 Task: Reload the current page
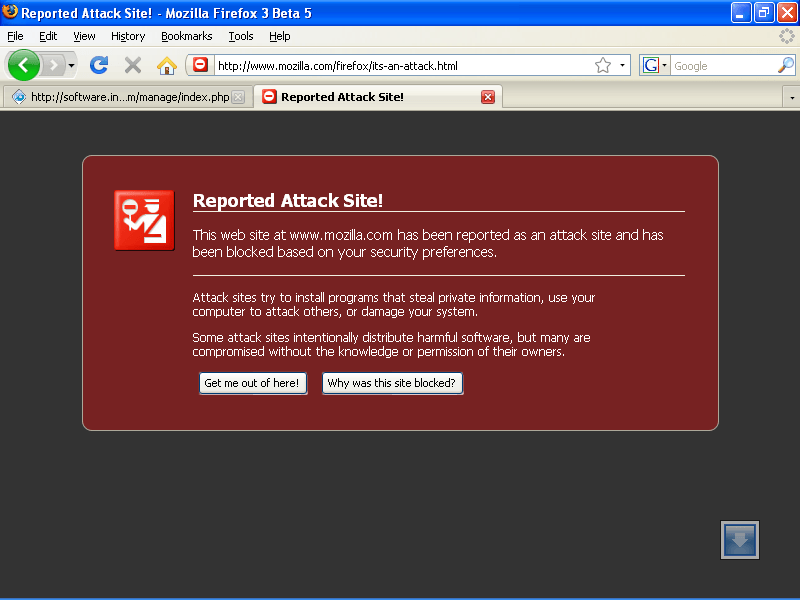point(98,65)
